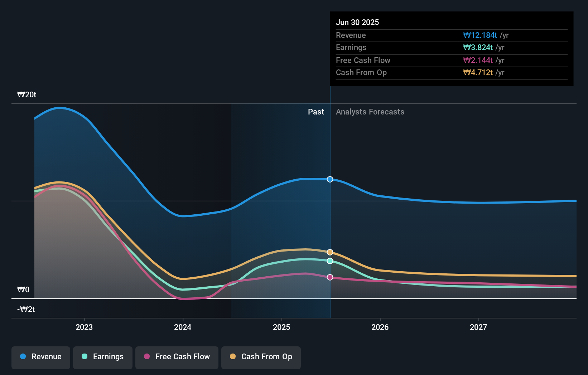Viewport: 588px width, 375px height.
Task: Click the Free Cash Flow legend button
Action: [x=177, y=357]
